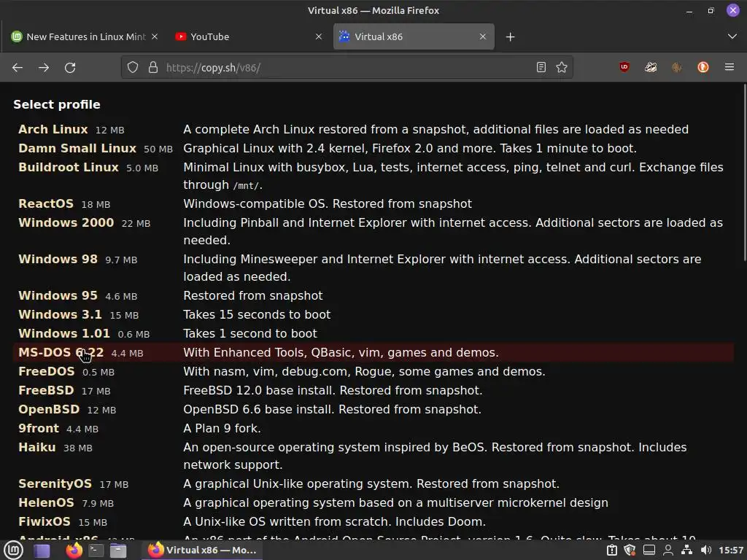747x560 pixels.
Task: Select the FiwixOS profile
Action: [x=44, y=522]
